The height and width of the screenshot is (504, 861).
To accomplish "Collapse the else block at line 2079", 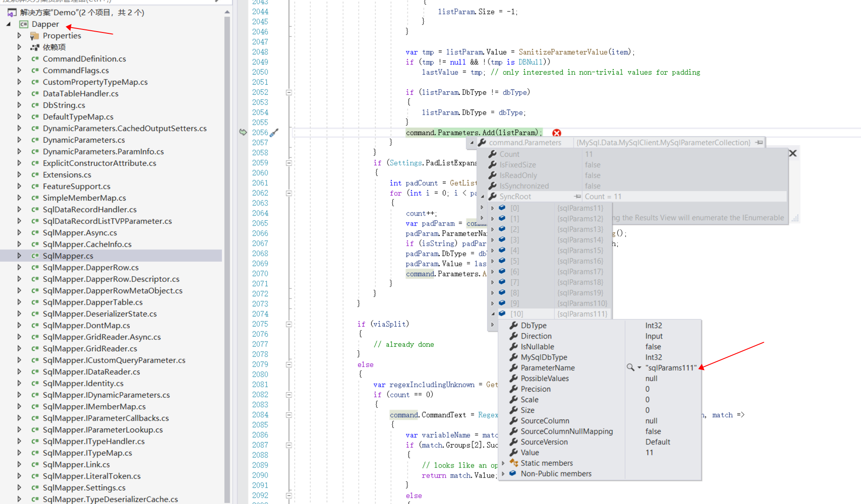I will (x=289, y=364).
